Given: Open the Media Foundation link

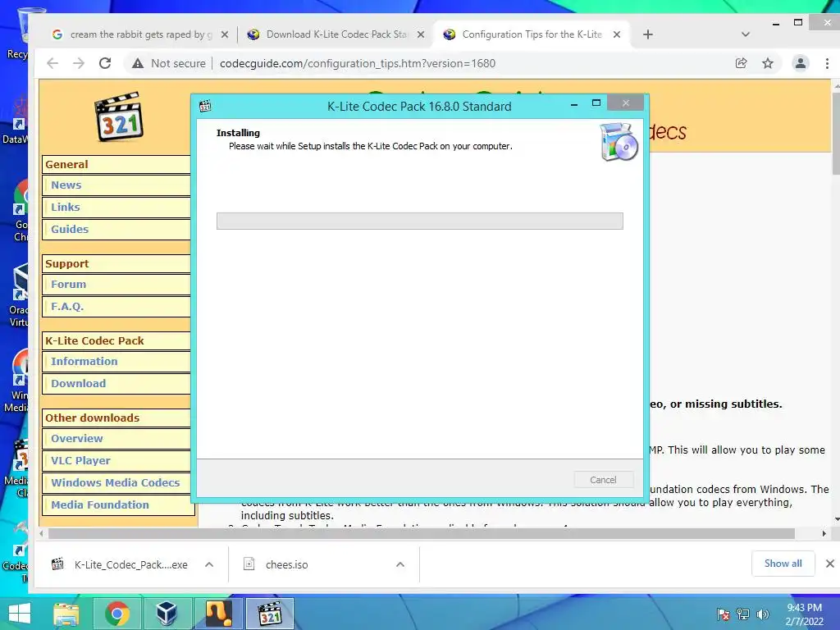Looking at the screenshot, I should [x=99, y=504].
